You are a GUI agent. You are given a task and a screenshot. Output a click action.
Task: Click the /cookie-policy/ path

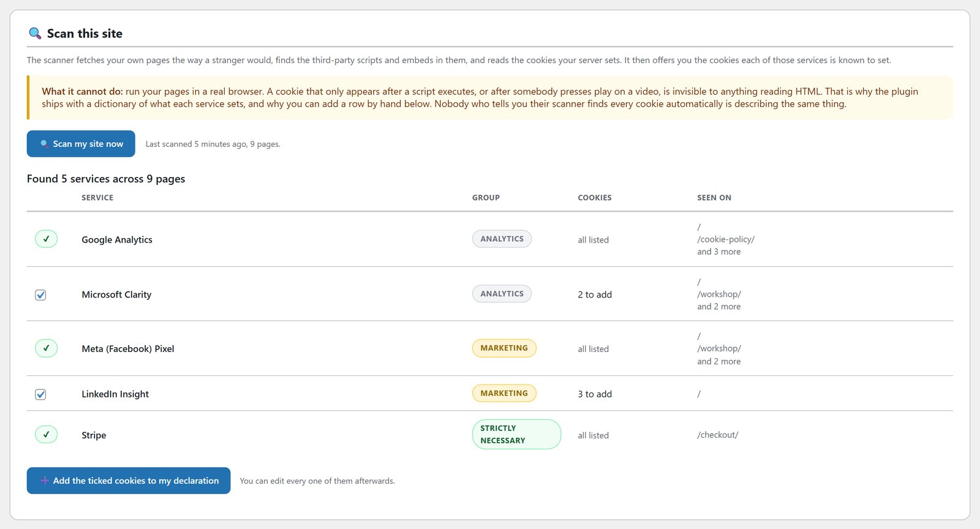click(726, 239)
